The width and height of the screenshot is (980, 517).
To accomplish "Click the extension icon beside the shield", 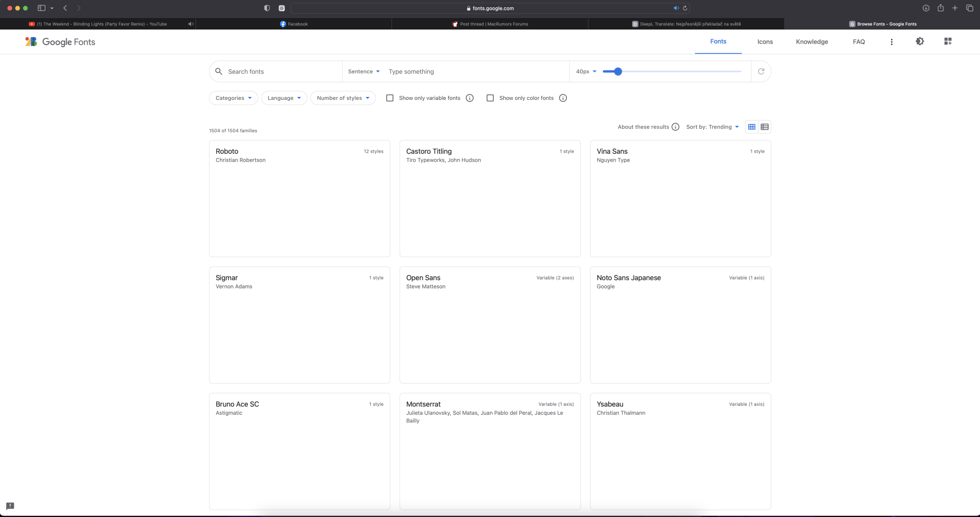I will (282, 8).
